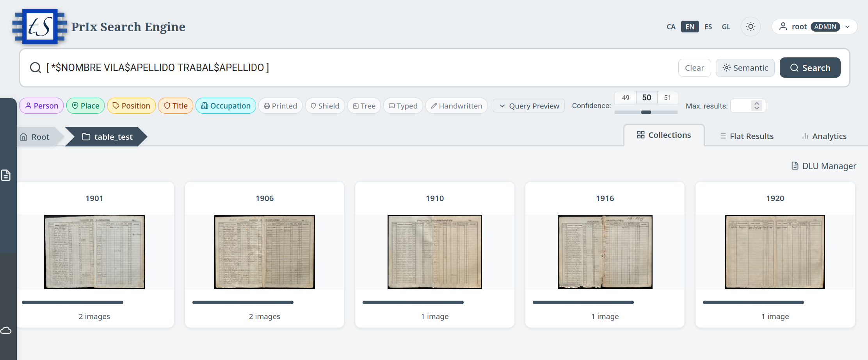Clear the search query
Screen dimensions: 868x360
tap(694, 68)
